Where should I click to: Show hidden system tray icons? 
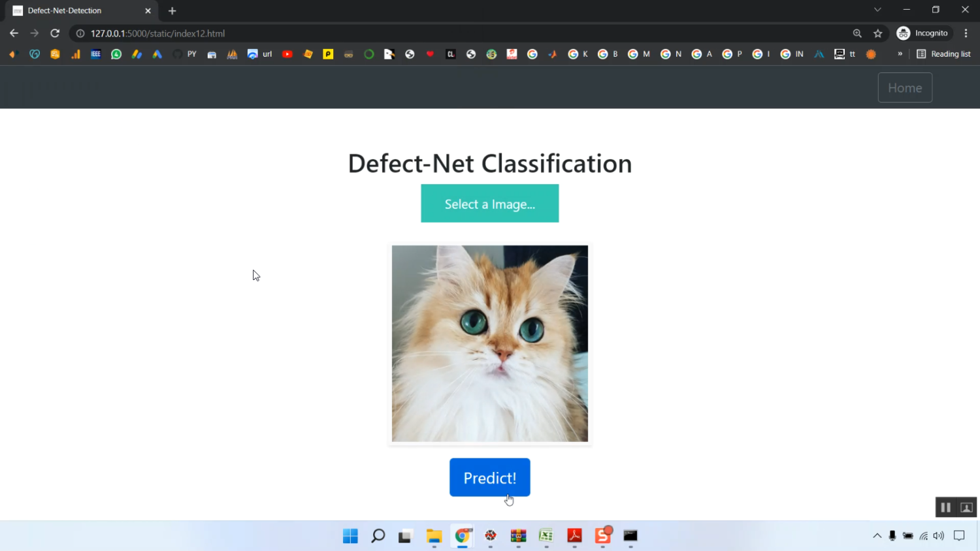click(877, 536)
